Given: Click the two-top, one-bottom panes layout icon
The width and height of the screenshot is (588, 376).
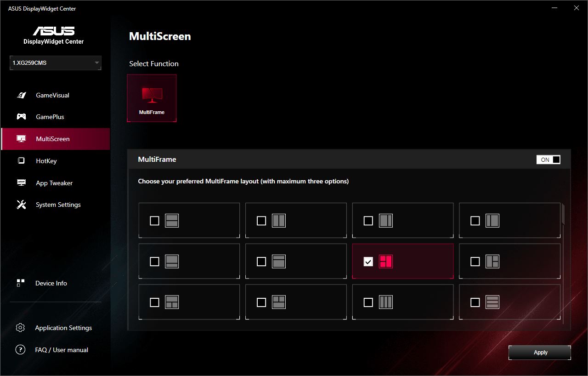Looking at the screenshot, I should [279, 302].
